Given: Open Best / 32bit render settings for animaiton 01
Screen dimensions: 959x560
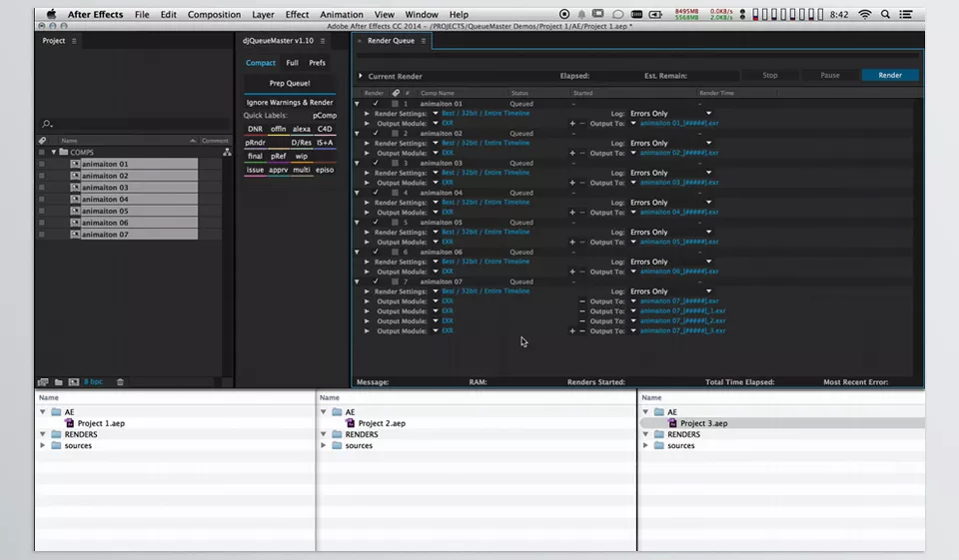Looking at the screenshot, I should click(x=485, y=114).
